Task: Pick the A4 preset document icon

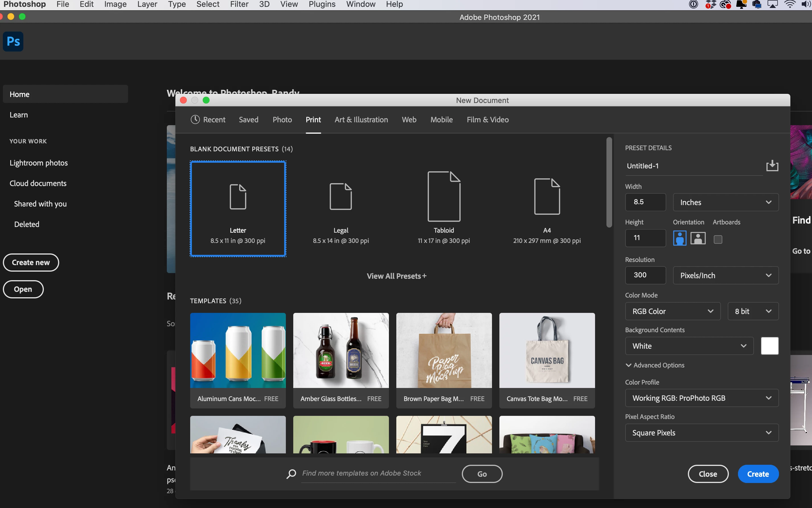Action: [547, 197]
